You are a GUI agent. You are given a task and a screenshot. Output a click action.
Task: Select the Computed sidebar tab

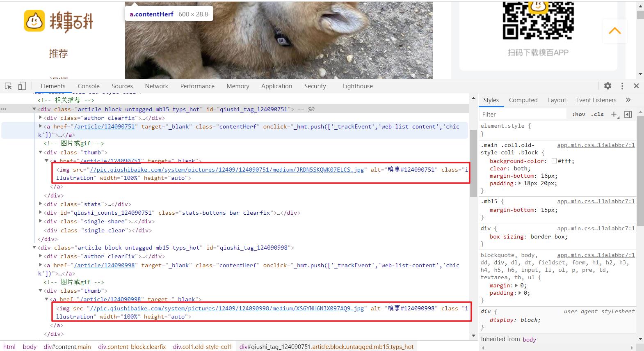click(523, 100)
